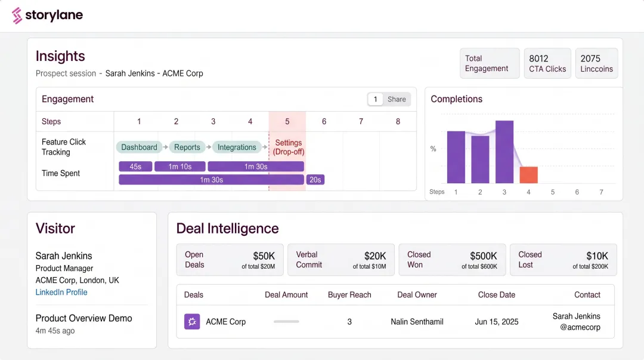The image size is (644, 360).
Task: Click the Buyer Reach column header
Action: [x=349, y=294]
